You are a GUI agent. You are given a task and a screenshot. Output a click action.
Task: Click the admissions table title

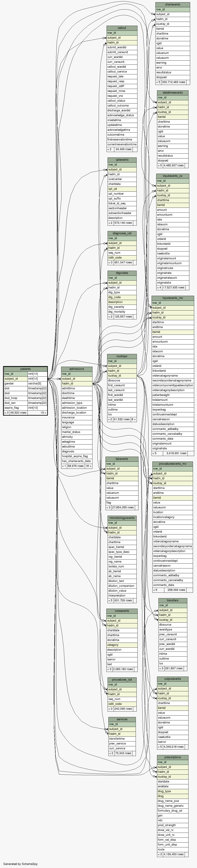click(77, 369)
